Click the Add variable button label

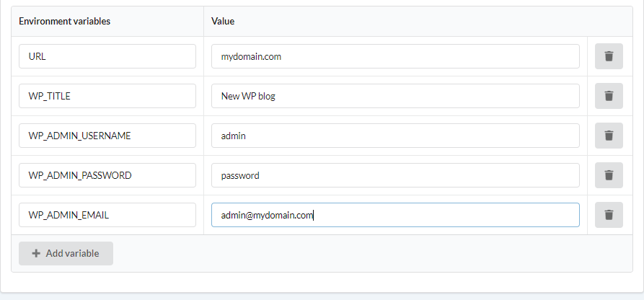click(72, 254)
